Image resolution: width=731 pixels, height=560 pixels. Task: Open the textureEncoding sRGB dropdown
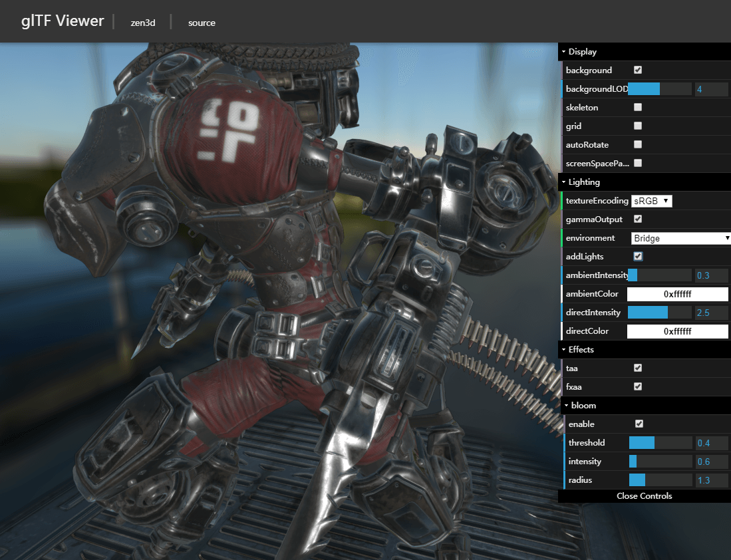tap(652, 201)
